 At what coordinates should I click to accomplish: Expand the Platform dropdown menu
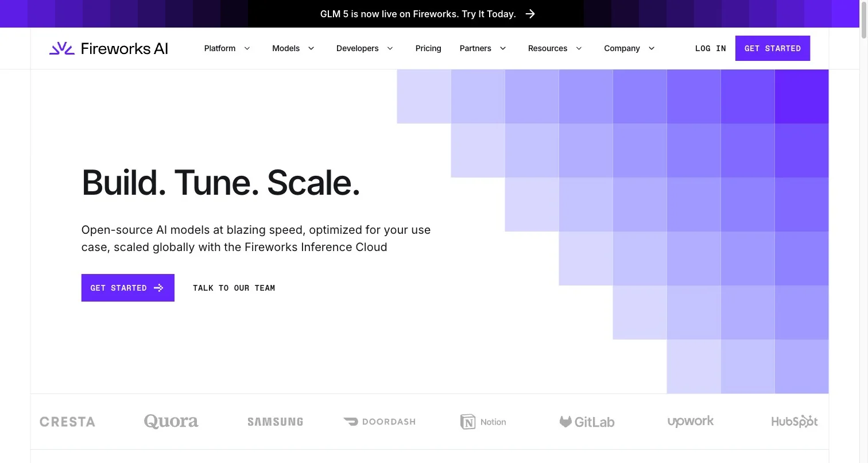(x=227, y=48)
